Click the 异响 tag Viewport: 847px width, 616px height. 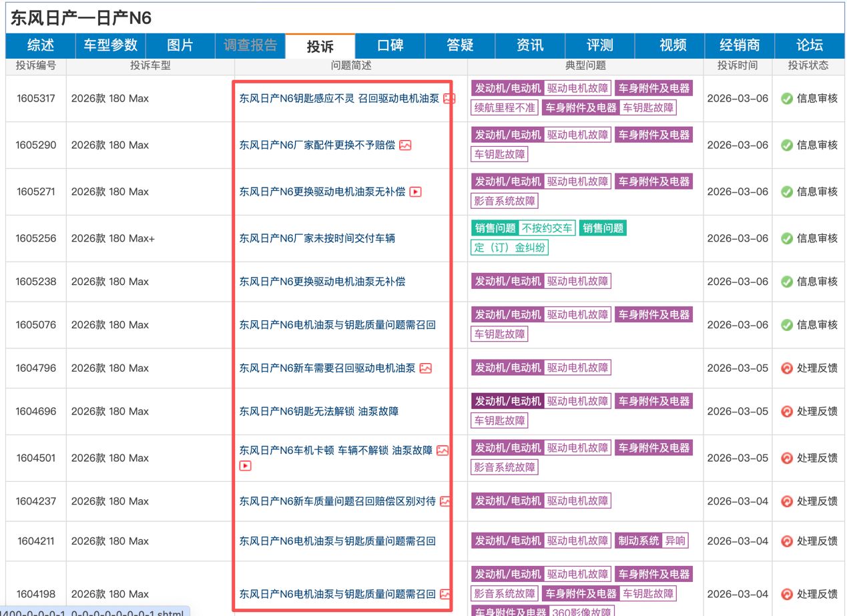pyautogui.click(x=675, y=541)
